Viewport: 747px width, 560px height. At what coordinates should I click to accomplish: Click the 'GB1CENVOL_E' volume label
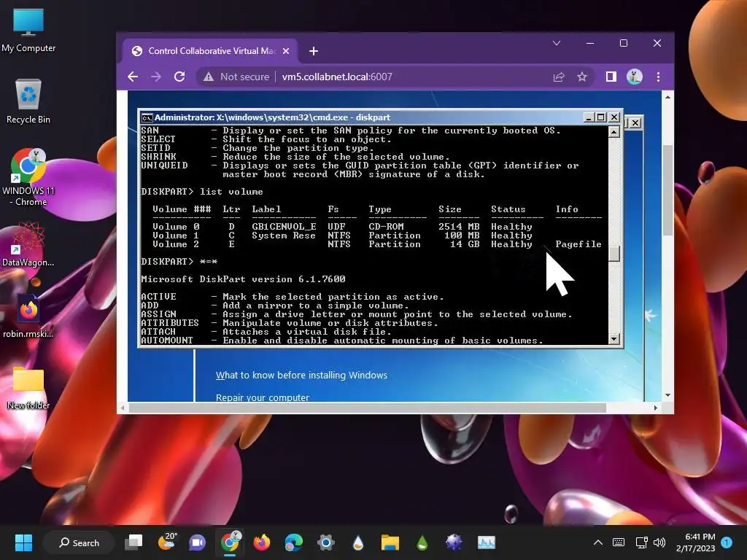(x=284, y=227)
